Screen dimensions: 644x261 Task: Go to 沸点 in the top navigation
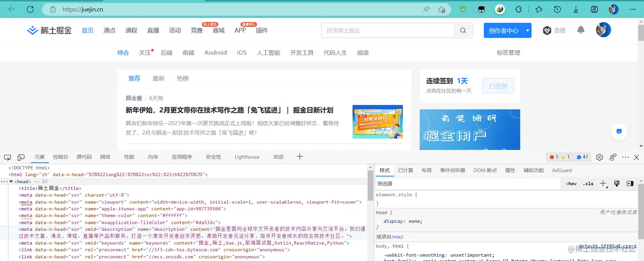pos(109,30)
